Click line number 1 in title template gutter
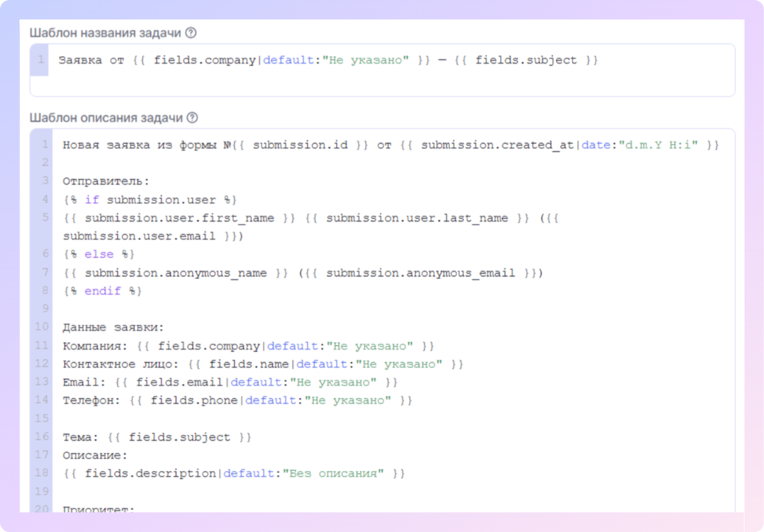The height and width of the screenshot is (532, 764). pos(41,60)
